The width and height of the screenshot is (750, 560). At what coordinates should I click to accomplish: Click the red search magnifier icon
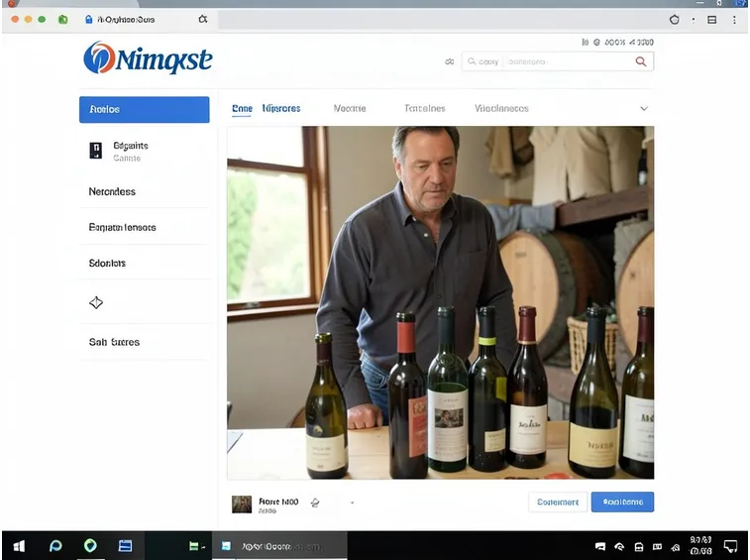[x=640, y=61]
